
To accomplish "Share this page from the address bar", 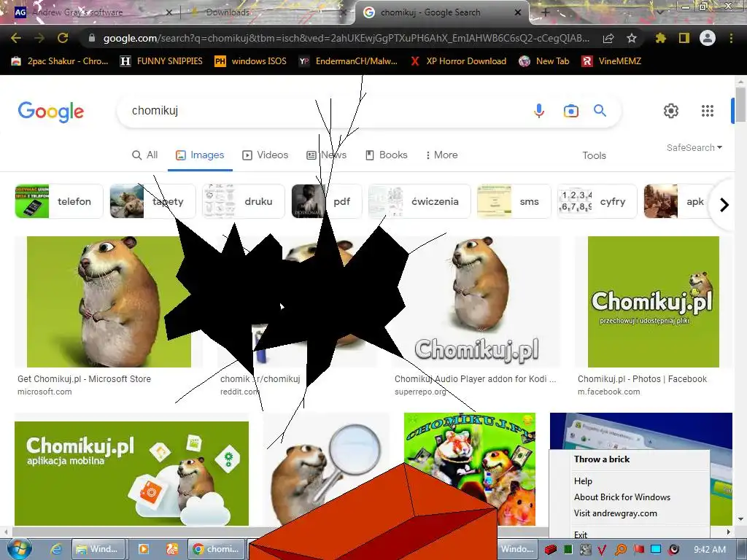I will pyautogui.click(x=608, y=38).
